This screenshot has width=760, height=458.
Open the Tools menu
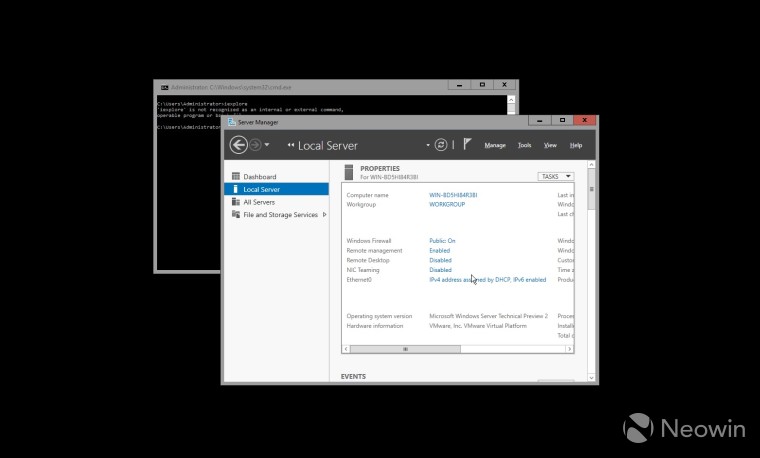(x=524, y=145)
